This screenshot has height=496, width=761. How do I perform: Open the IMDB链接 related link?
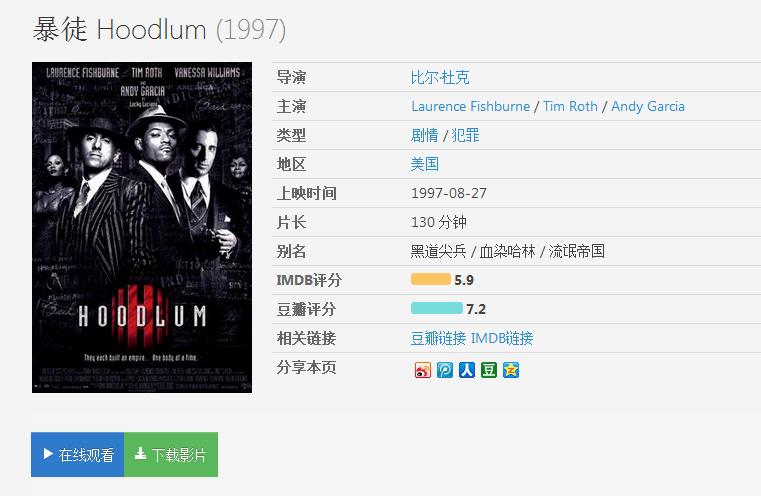pos(502,338)
